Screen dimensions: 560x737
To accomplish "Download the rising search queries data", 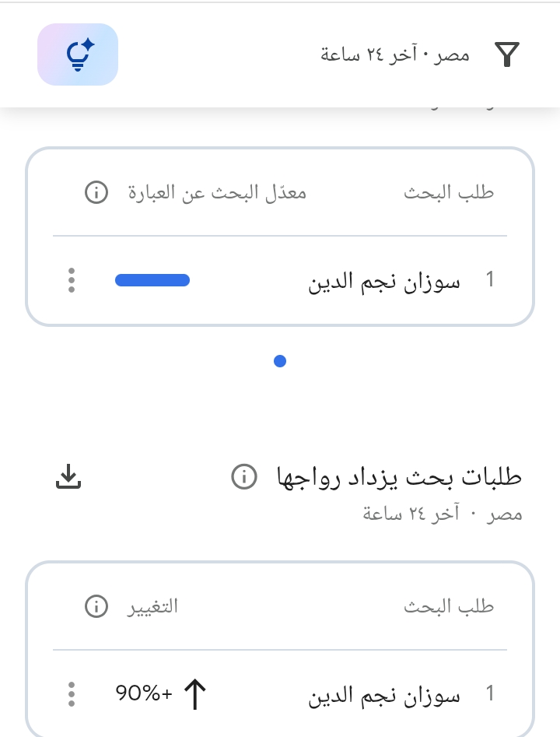I will 68,477.
